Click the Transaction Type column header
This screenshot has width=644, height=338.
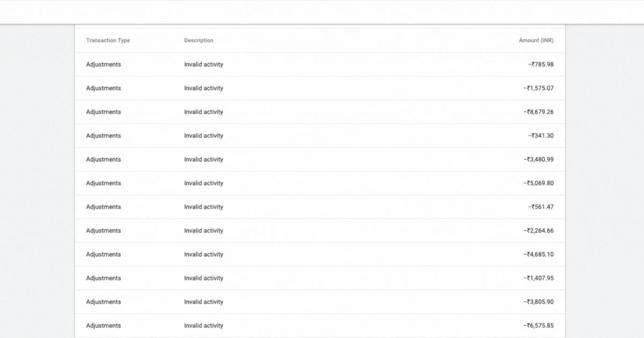(108, 41)
